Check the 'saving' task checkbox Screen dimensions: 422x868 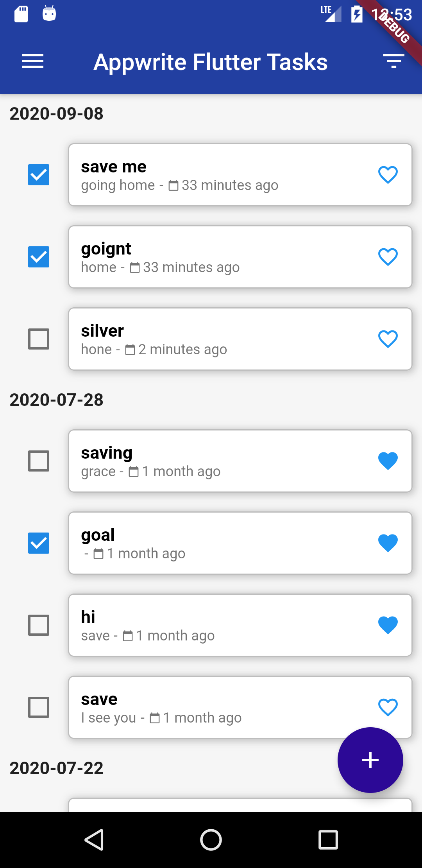[x=39, y=461]
